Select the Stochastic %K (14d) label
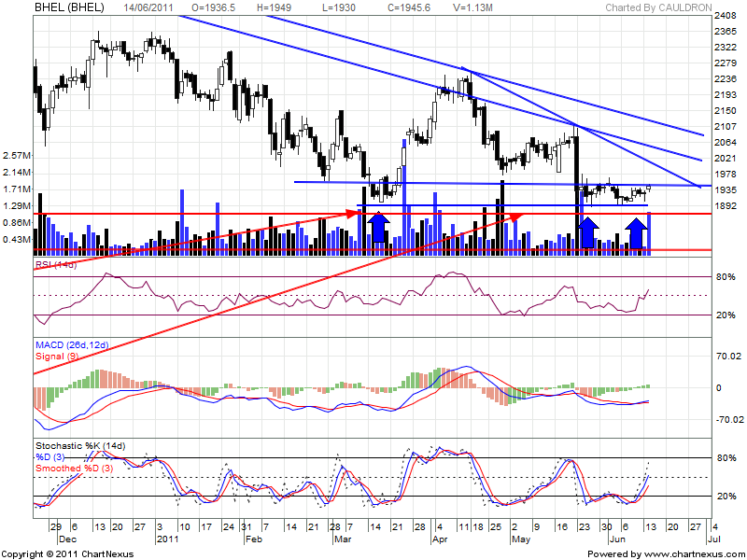 [84, 444]
